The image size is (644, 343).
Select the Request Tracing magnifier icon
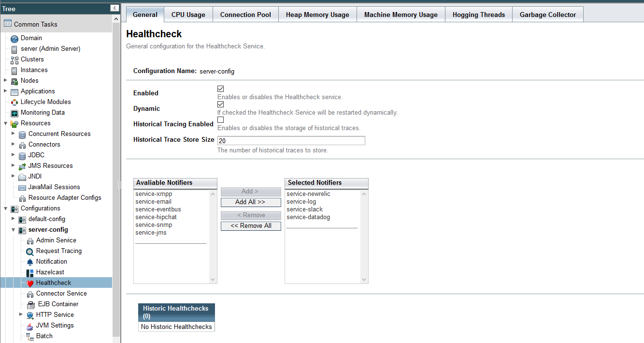coord(30,251)
